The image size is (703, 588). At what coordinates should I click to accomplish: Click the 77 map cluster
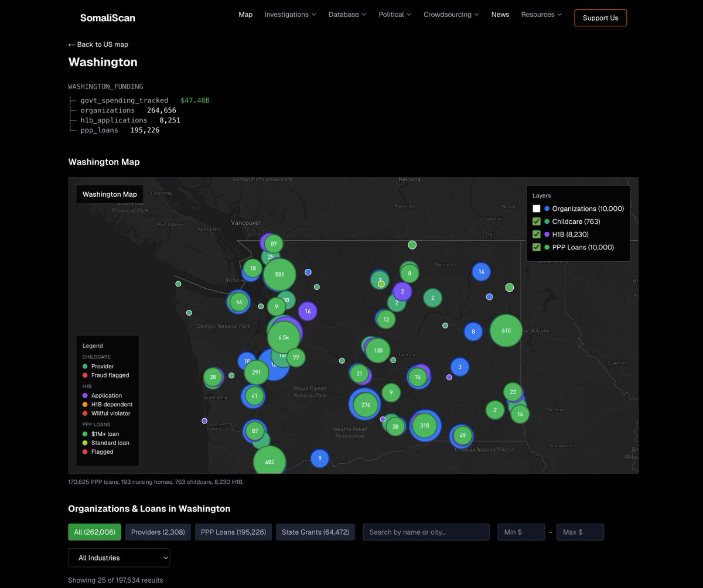[x=296, y=357]
